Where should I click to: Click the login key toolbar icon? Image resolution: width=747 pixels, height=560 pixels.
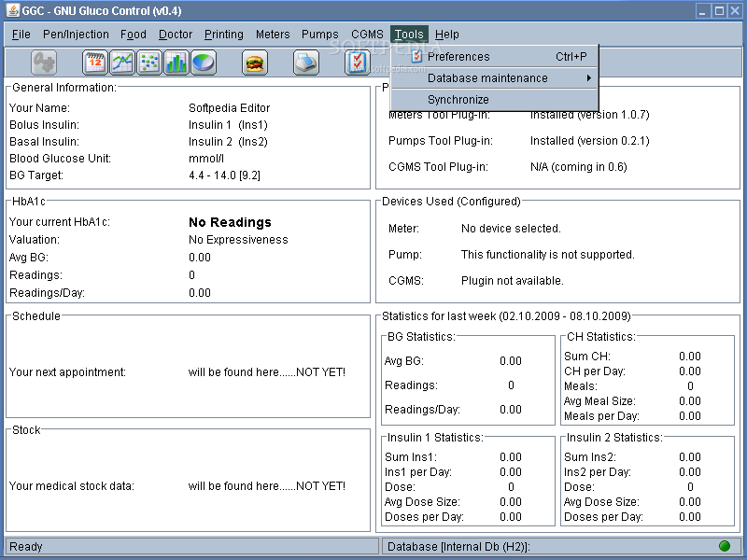[44, 63]
